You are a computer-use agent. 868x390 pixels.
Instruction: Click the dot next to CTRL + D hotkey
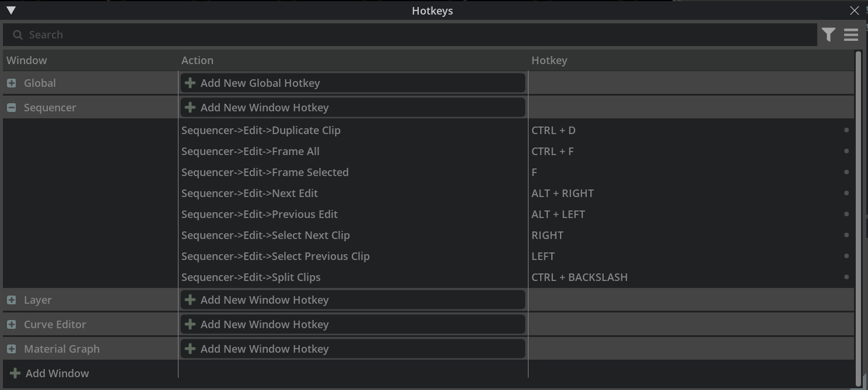(846, 130)
